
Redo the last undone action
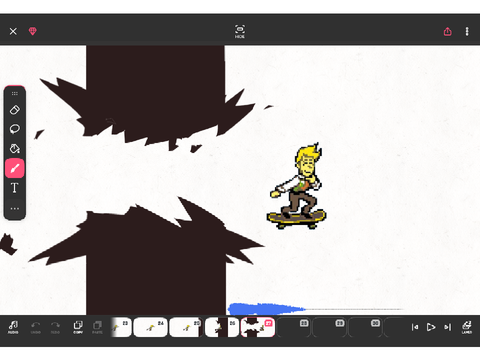tap(55, 327)
